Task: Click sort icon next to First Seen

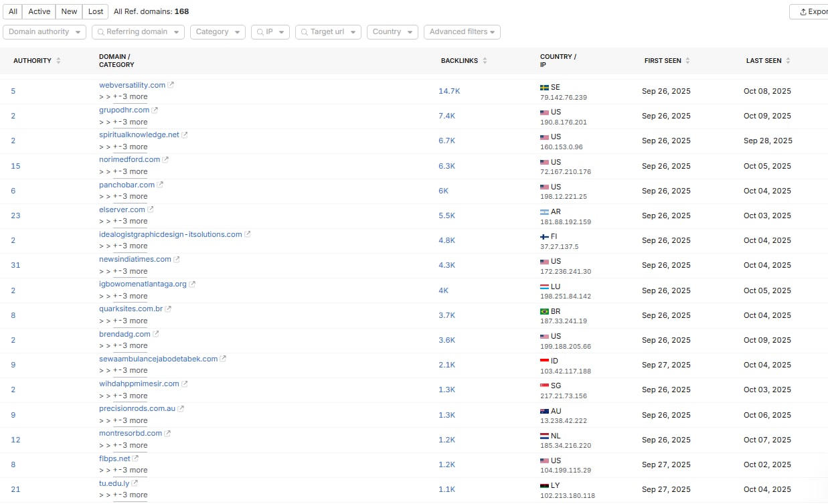Action: [687, 61]
